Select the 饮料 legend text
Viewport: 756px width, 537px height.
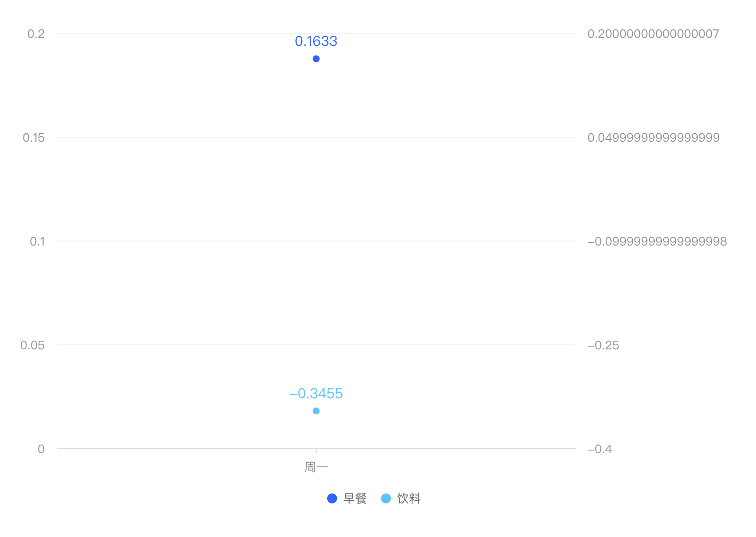[x=409, y=499]
